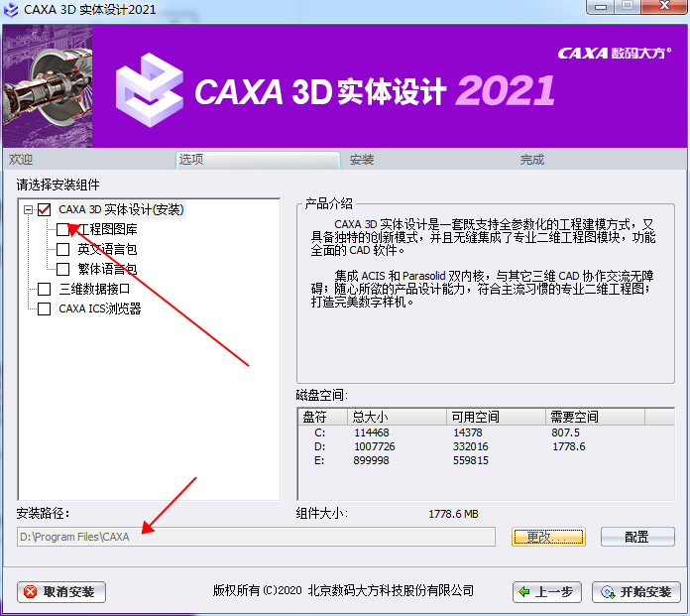The image size is (690, 616).
Task: Click the 总大小 column header
Action: point(397,417)
